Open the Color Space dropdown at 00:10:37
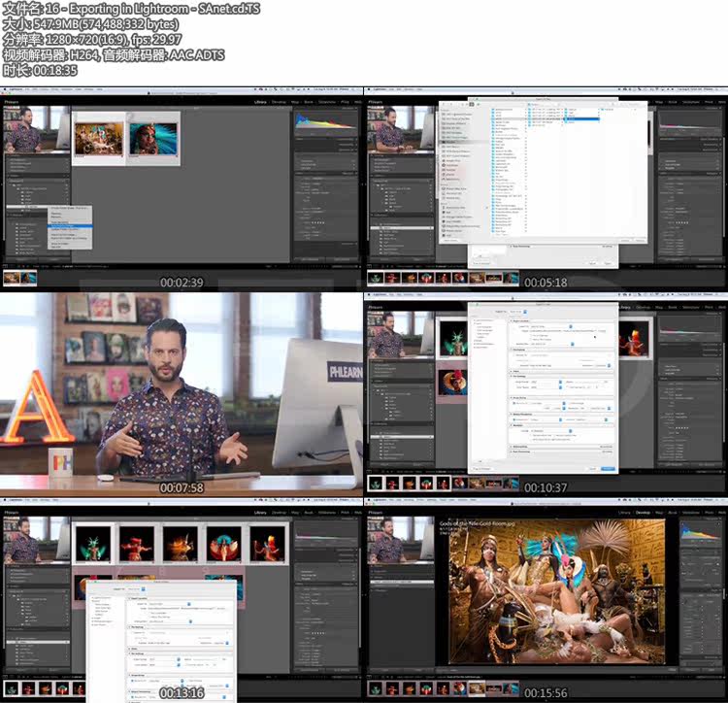728x703 pixels. 546,387
